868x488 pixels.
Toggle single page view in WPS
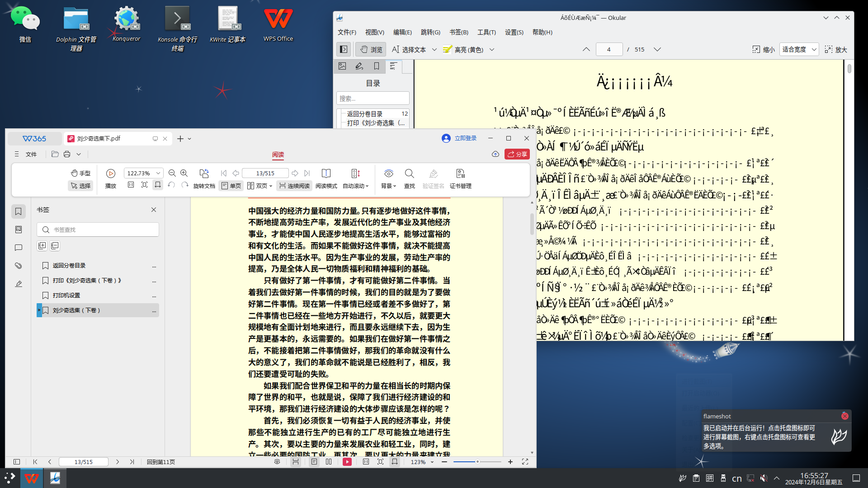231,186
